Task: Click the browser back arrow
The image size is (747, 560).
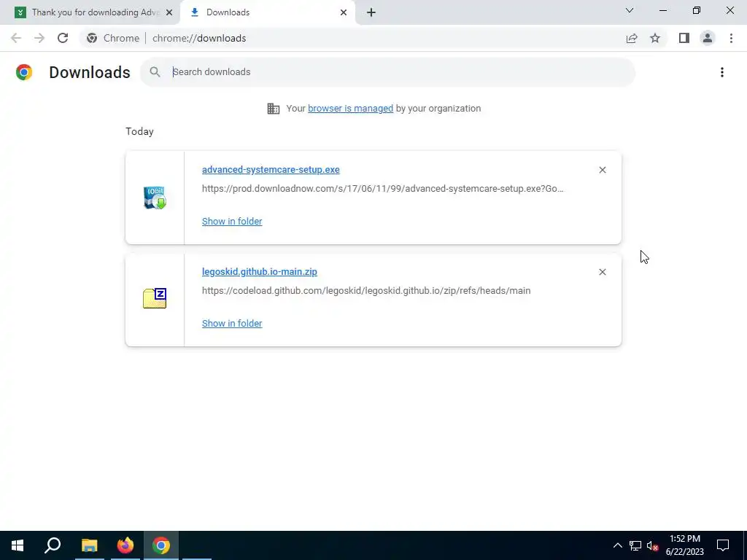Action: tap(16, 38)
